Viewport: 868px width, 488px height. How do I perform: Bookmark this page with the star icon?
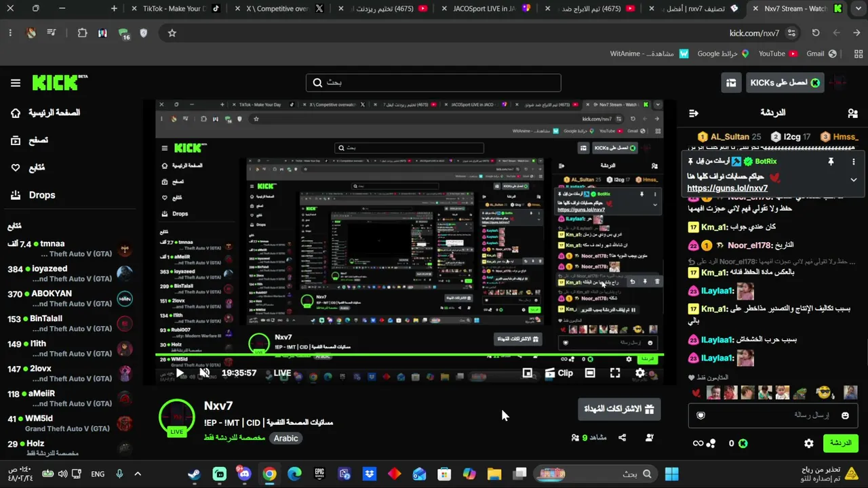[172, 33]
